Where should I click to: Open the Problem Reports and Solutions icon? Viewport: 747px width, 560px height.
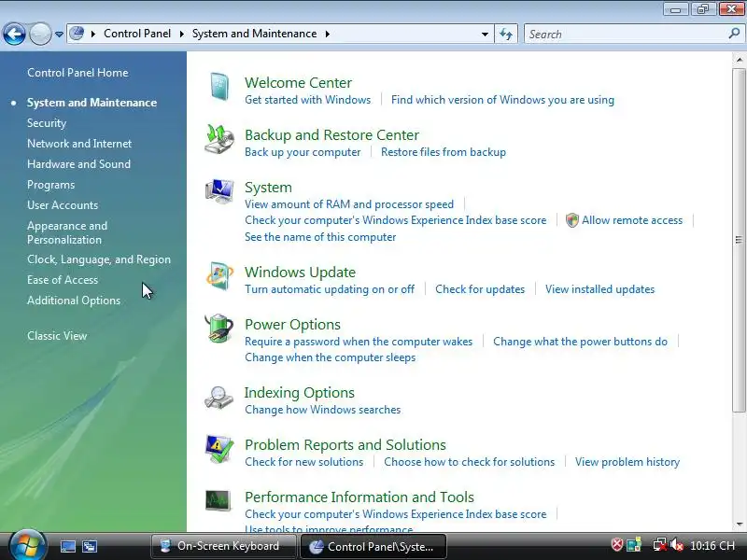[219, 449]
